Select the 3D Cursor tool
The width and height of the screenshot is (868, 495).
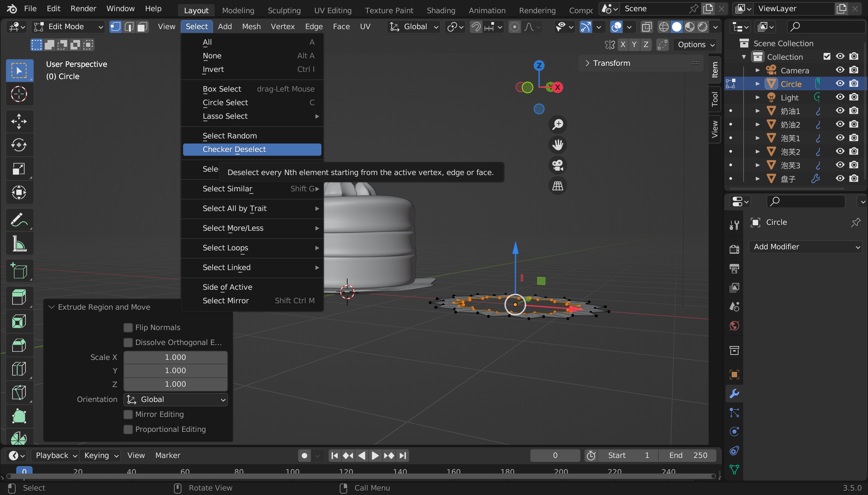point(19,94)
